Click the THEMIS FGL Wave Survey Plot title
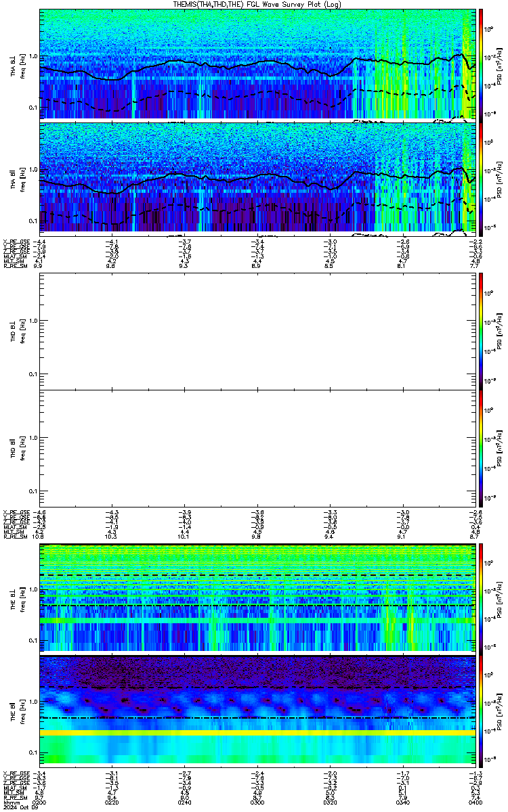Screen dimensions: 508x812 point(257,4)
